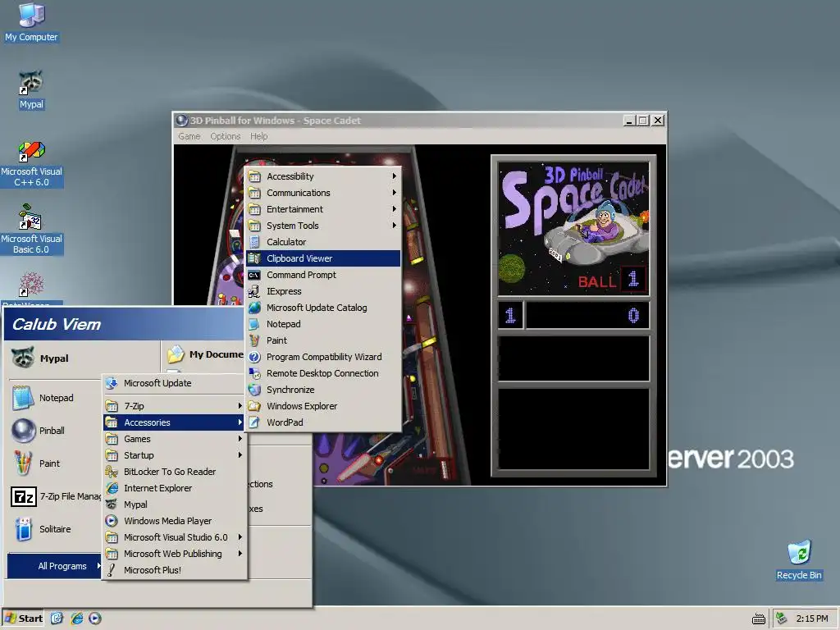Expand the Communications submenu arrow

395,192
